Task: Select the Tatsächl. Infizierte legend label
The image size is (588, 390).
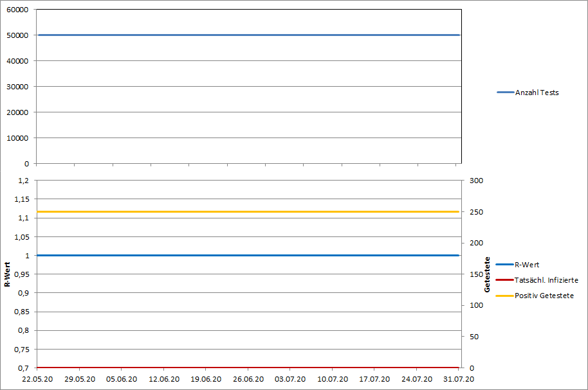Action: coord(546,280)
